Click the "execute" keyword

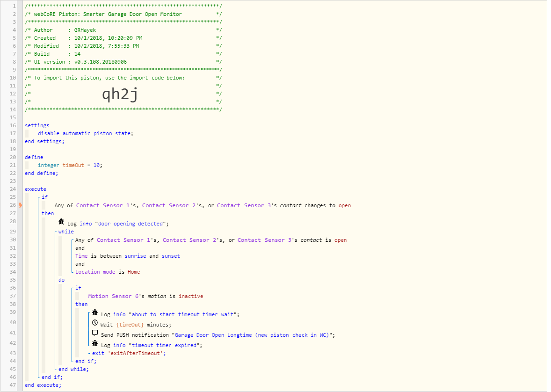(36, 189)
